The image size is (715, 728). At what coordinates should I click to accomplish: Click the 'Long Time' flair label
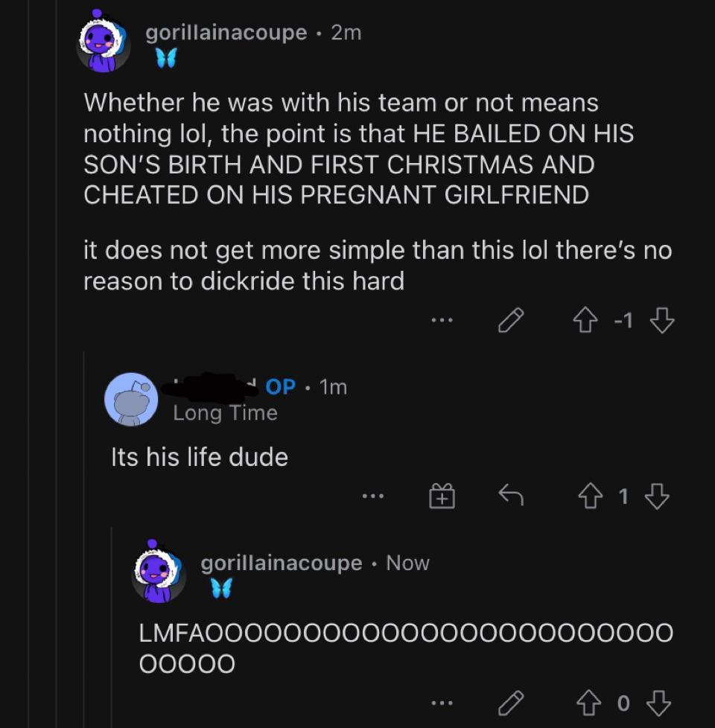(225, 412)
